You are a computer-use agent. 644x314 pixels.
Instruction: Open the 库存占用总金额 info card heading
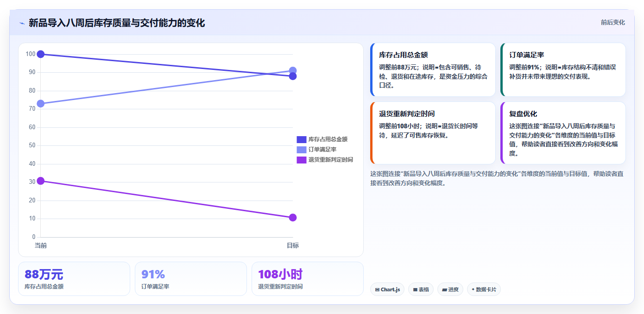[x=403, y=55]
